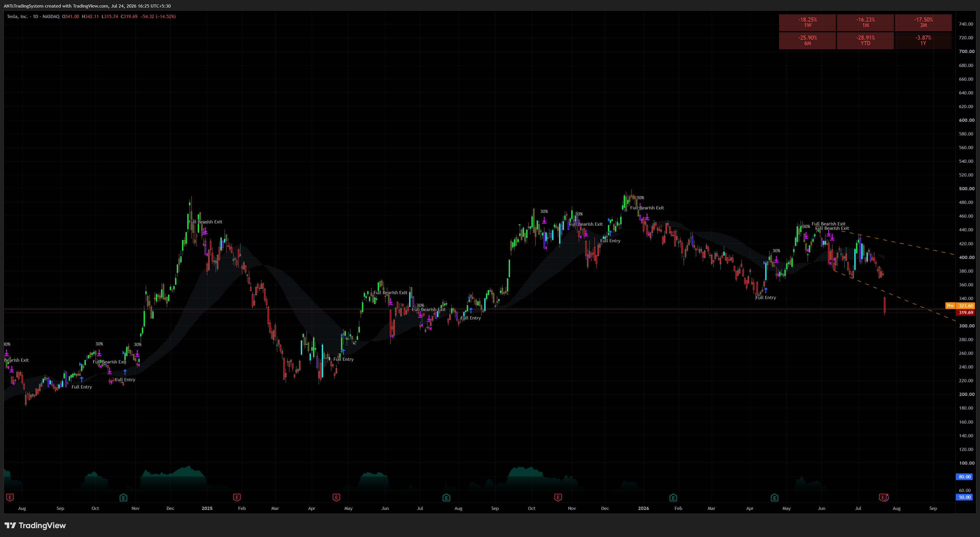Viewport: 980px width, 537px height.
Task: Click the last red candlestick near 320
Action: (885, 305)
